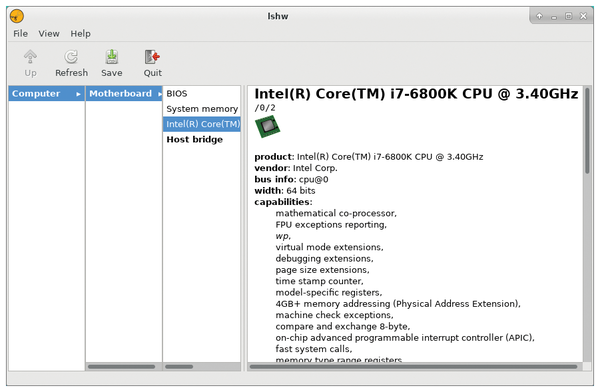The image size is (600, 392).
Task: Select the Intel(R) Core(TM) list entry
Action: pos(202,124)
